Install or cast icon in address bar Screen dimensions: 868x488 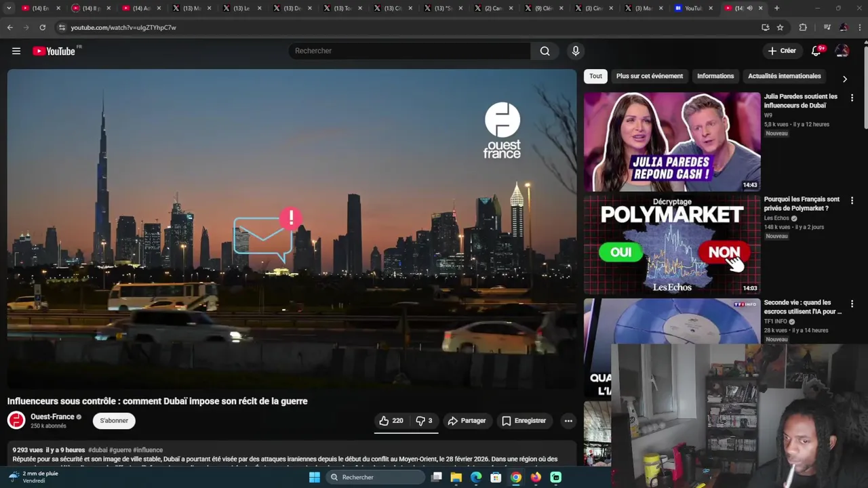[x=766, y=27]
